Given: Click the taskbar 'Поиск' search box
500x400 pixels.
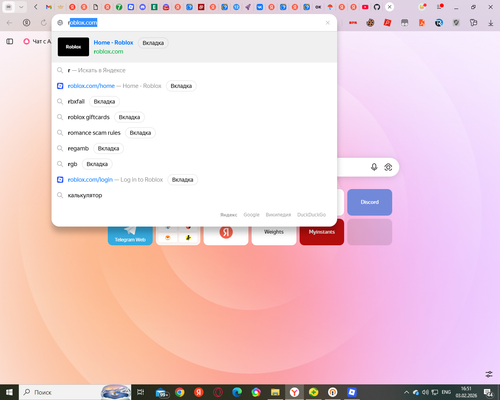Looking at the screenshot, I should 75,392.
